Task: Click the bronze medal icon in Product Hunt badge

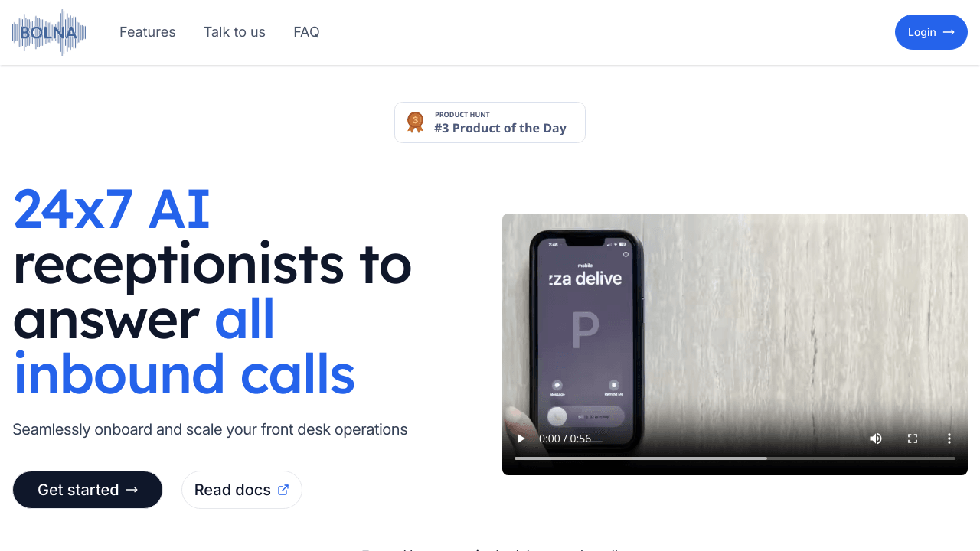Action: coord(415,122)
